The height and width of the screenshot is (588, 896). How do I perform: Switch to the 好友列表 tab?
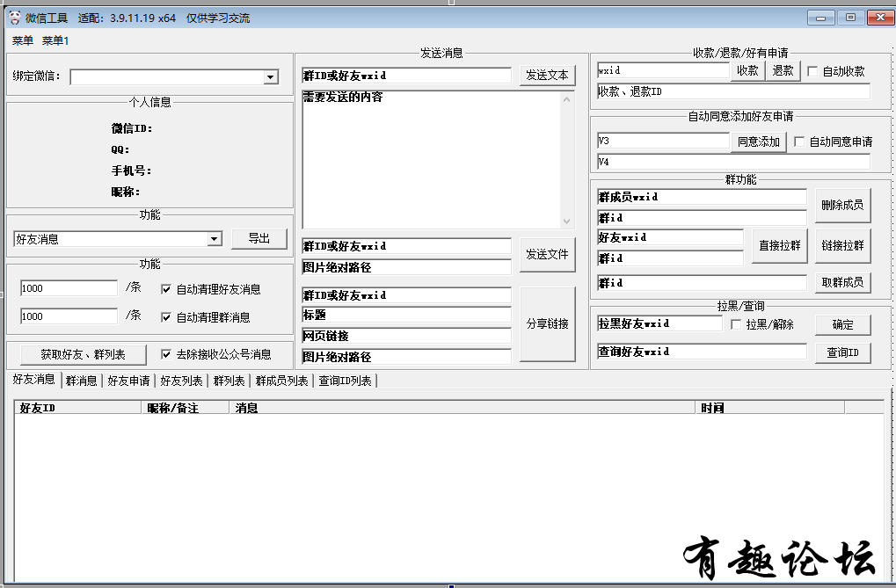(181, 381)
